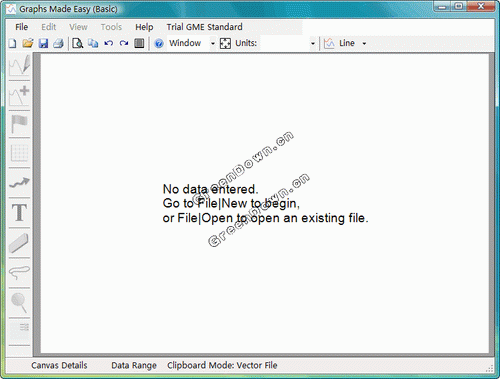The image size is (500, 379).
Task: Expand the Line graph type dropdown arrow
Action: [x=364, y=44]
